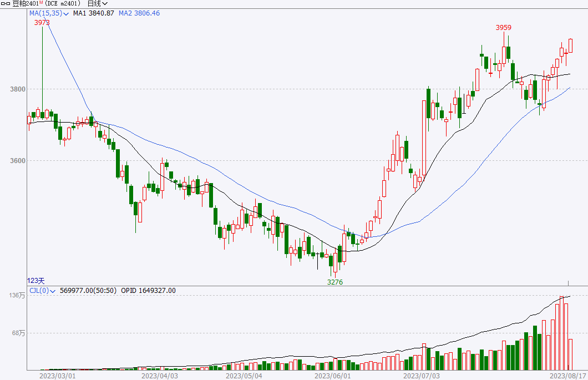
Task: Click the 2023/07/03 date label
Action: [422, 376]
